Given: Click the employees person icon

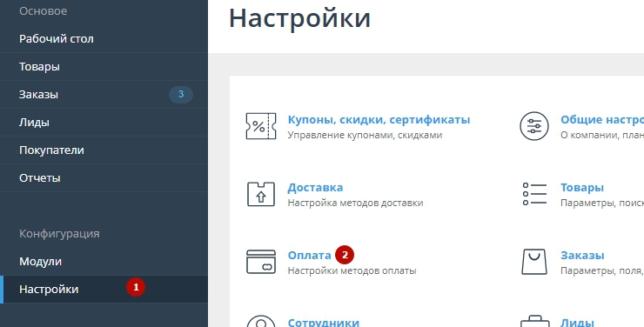Looking at the screenshot, I should point(261,321).
